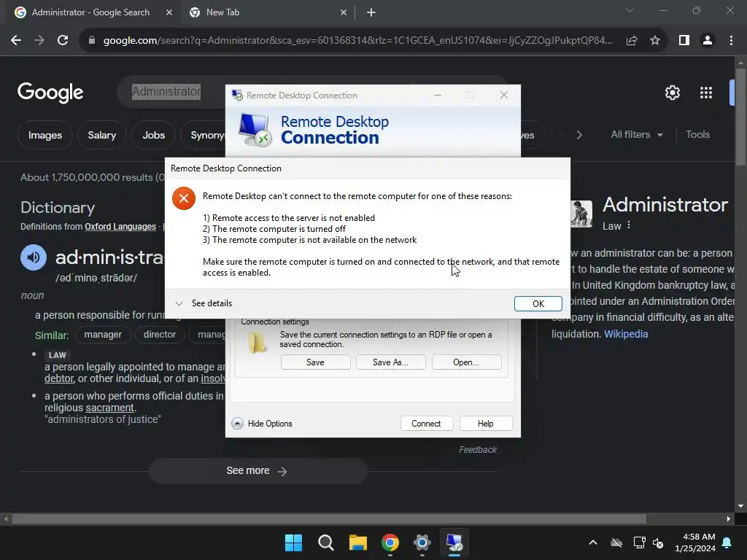Open Chrome three-dot menu

click(731, 41)
